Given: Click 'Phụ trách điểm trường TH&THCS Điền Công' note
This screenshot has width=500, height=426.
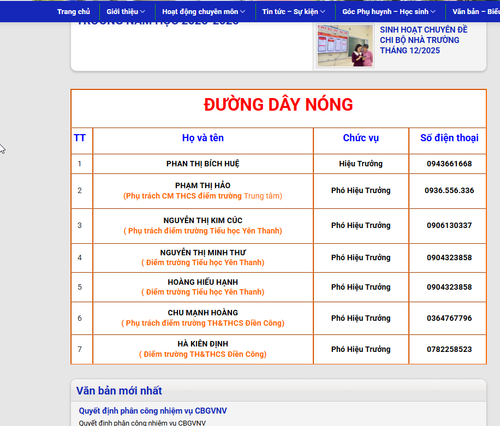Looking at the screenshot, I should tap(203, 323).
